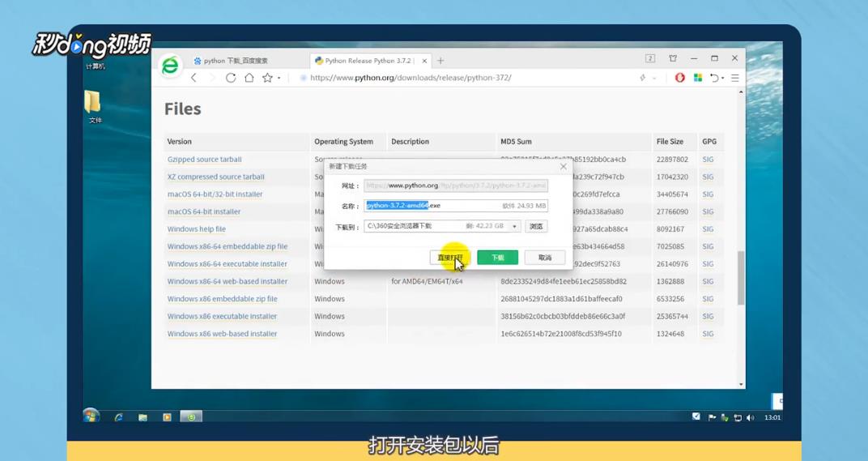Click the network tray icon
Viewport: 868px width, 461px height.
[x=738, y=418]
